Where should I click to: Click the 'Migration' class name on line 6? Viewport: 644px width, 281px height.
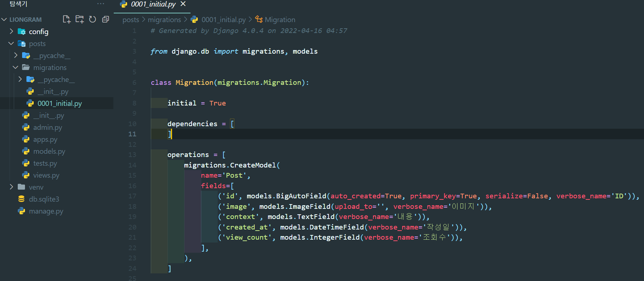coord(194,82)
